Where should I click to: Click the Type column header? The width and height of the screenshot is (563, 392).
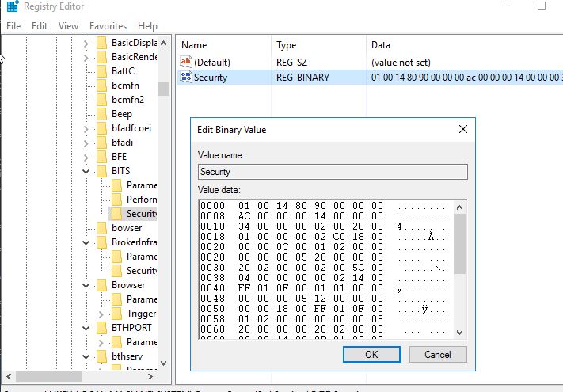285,45
